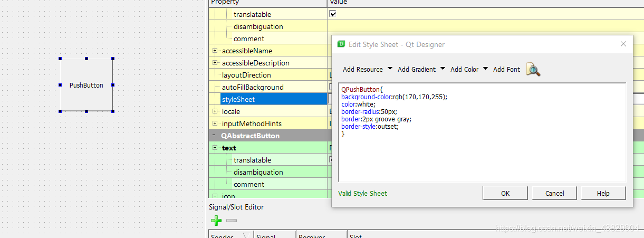Click the Signal column header
This screenshot has height=238, width=644.
(275, 234)
